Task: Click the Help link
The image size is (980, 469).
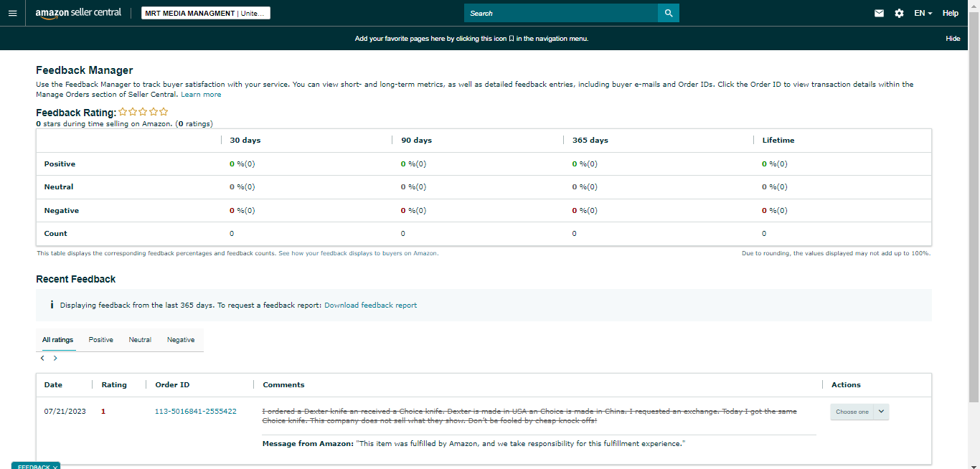Action: (x=951, y=13)
